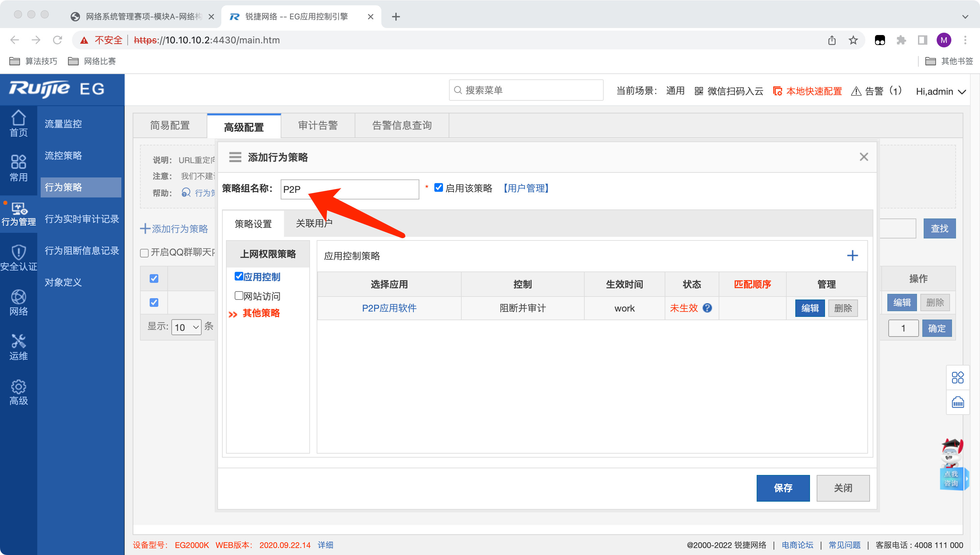Expand the 其他策略 section
Image resolution: width=980 pixels, height=555 pixels.
pyautogui.click(x=261, y=313)
